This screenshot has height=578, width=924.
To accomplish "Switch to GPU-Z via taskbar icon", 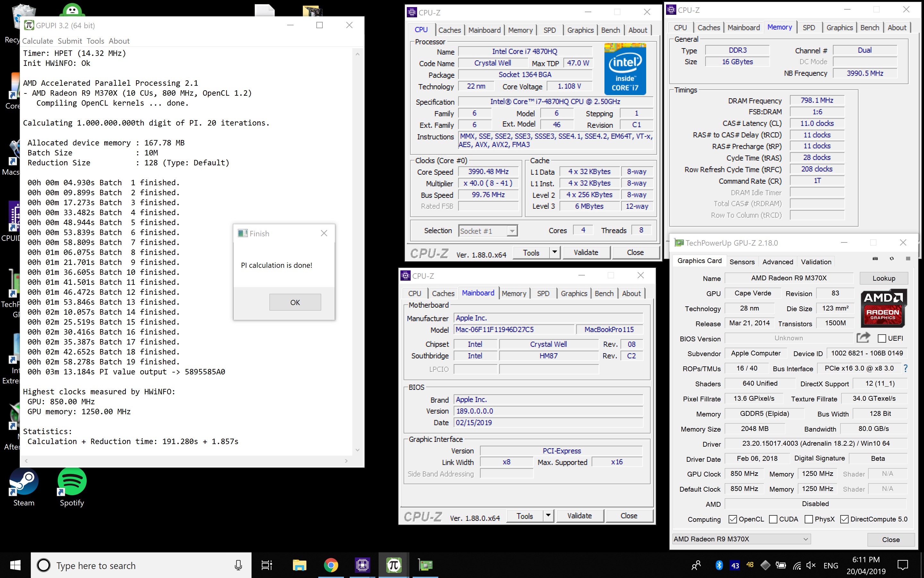I will 425,565.
